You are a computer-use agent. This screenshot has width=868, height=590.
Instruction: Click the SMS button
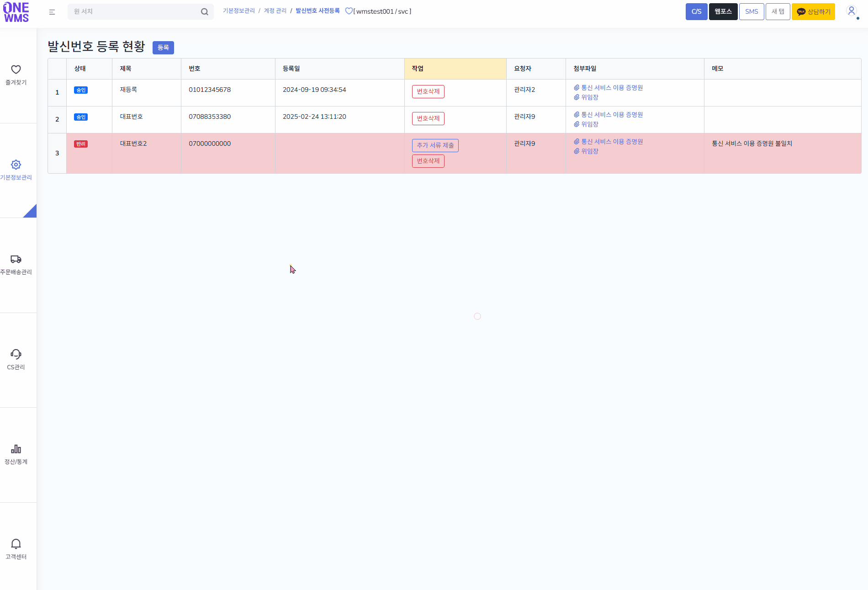pos(752,12)
